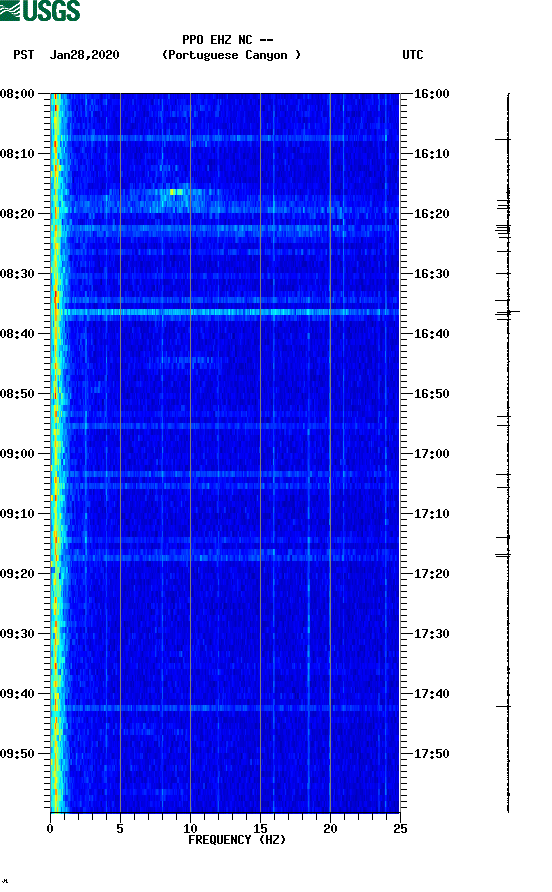This screenshot has height=892, width=552.
Task: Click the 08:20 PST time label
Action: 18,214
